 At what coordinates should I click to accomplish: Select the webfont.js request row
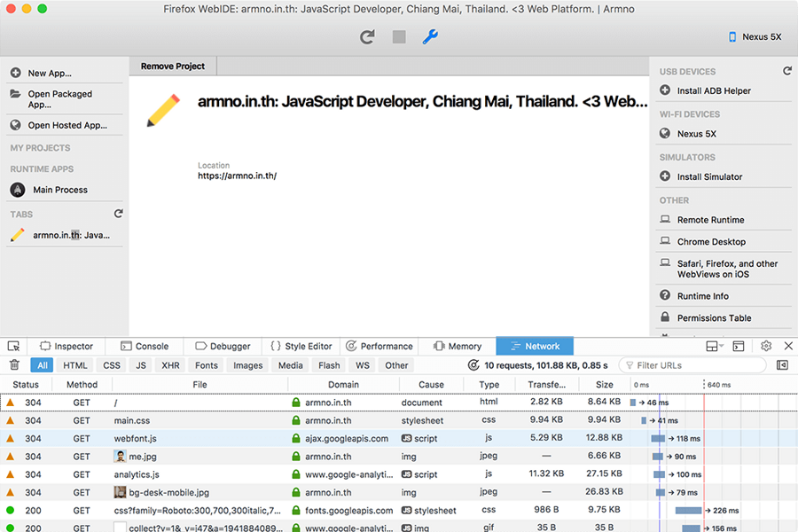click(399, 438)
